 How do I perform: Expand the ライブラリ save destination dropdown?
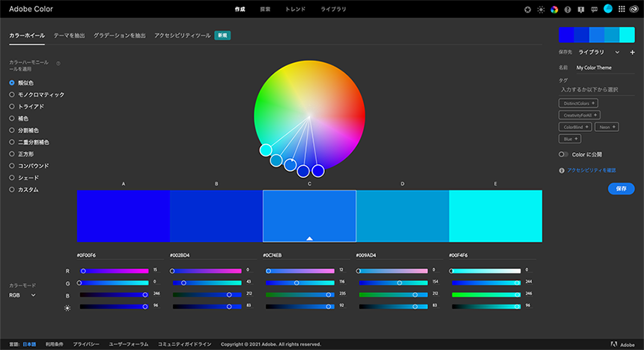pos(599,52)
